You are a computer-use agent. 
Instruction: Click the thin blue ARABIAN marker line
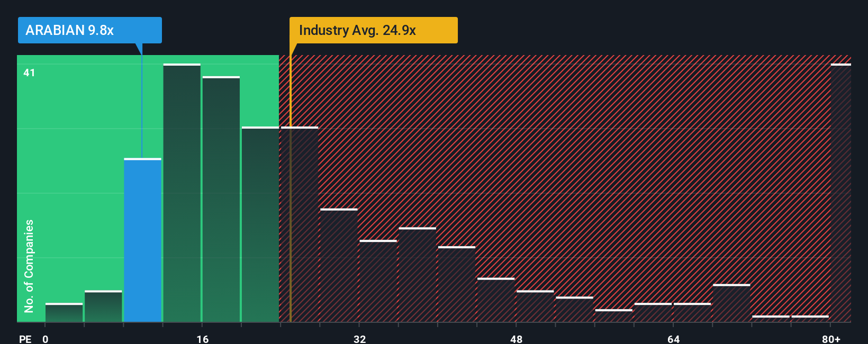(x=142, y=106)
